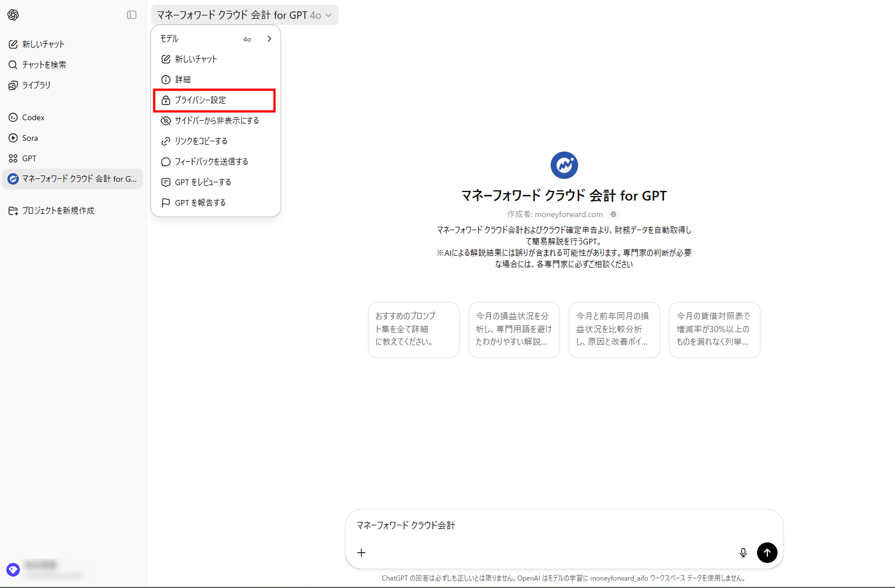Click the globe icon beside moneyforward.com

pos(613,214)
